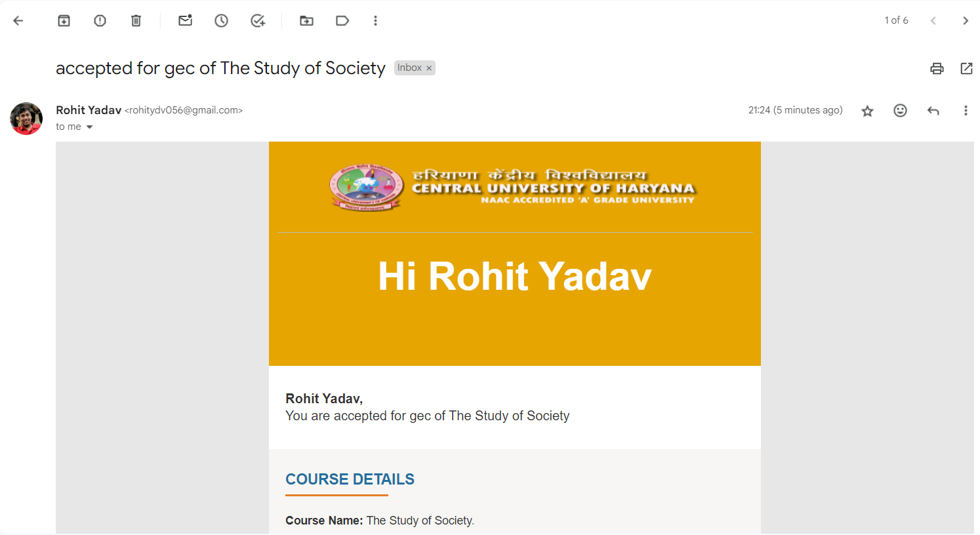Reply to Rohit Yadav's message
The image size is (980, 535).
pos(933,111)
